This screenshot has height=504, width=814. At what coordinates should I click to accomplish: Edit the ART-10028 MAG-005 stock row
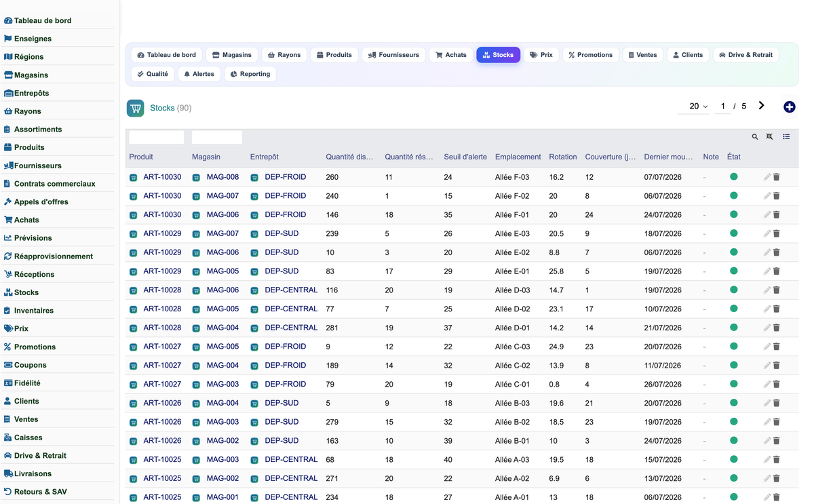767,309
